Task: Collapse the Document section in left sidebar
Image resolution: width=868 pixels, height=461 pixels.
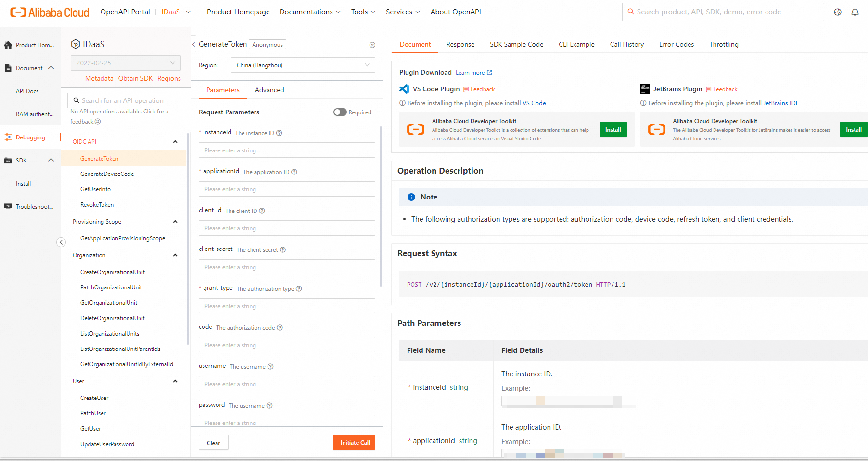Action: click(x=51, y=68)
